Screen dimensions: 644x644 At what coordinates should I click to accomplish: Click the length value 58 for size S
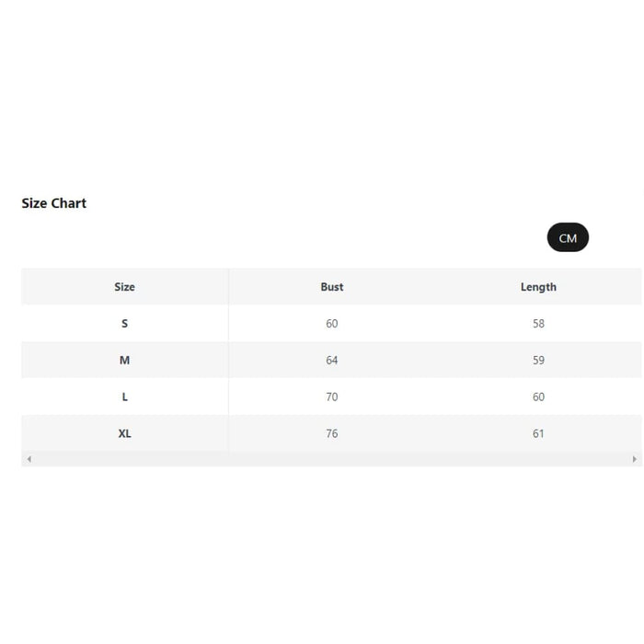click(538, 324)
